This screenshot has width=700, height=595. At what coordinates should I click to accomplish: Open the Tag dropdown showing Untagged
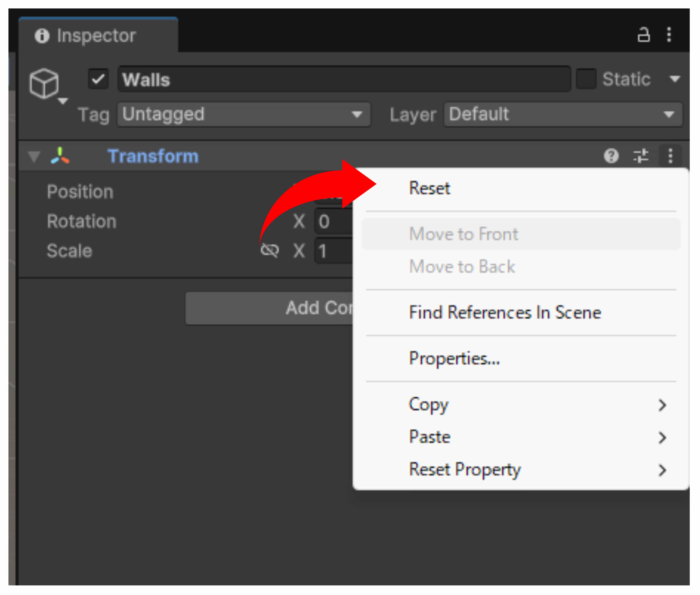click(243, 115)
